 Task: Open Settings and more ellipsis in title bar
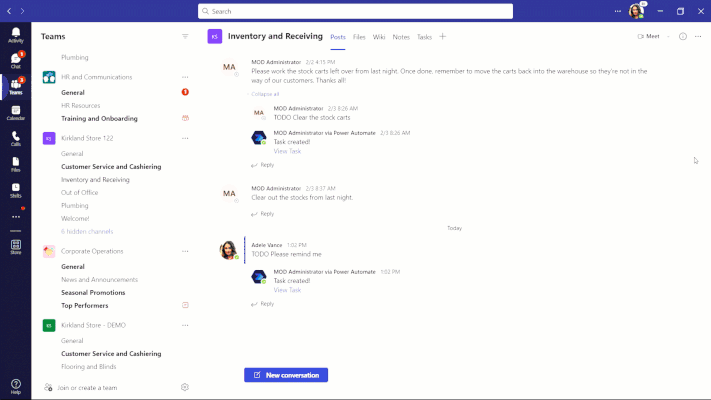(618, 11)
